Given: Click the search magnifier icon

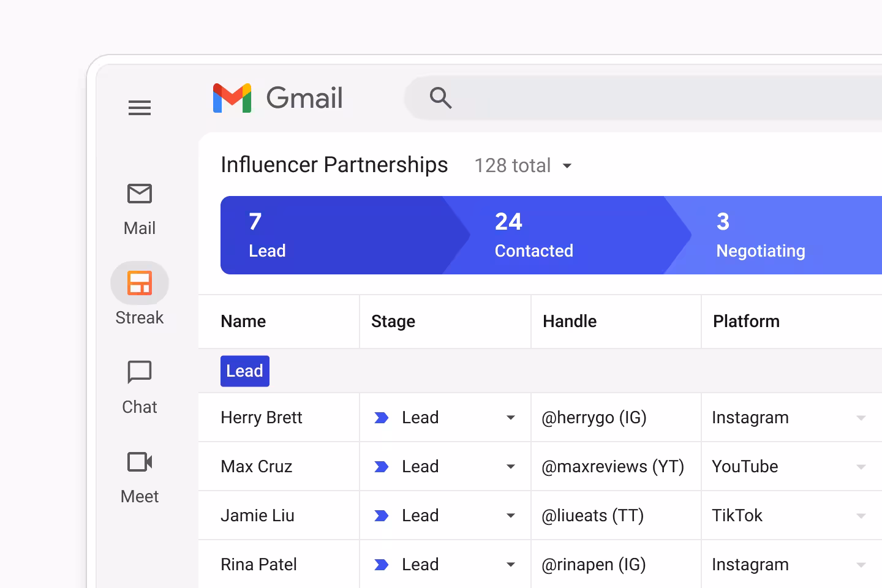Looking at the screenshot, I should pyautogui.click(x=440, y=98).
